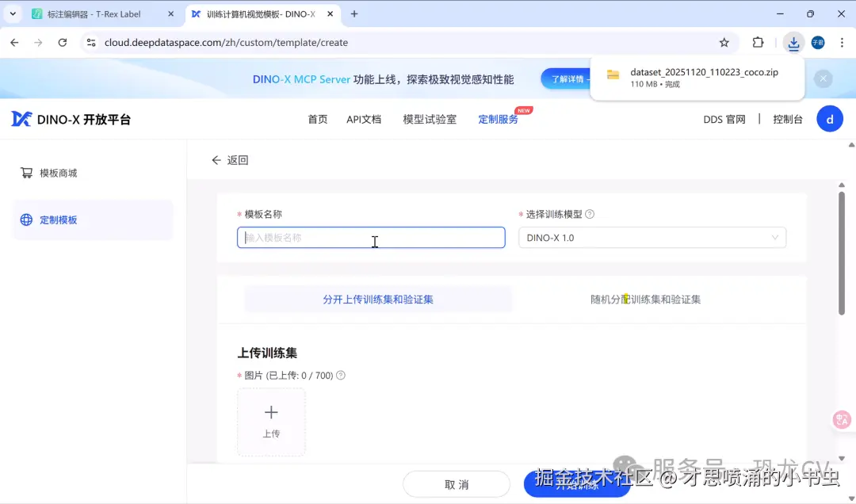This screenshot has width=856, height=504.
Task: Click the plus upload box under 上传训练集
Action: [x=271, y=421]
